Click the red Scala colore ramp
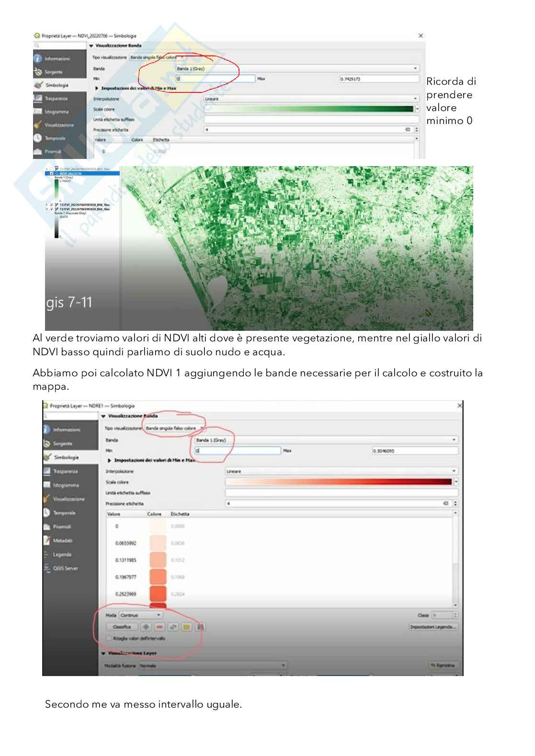This screenshot has width=535, height=756. click(x=338, y=482)
